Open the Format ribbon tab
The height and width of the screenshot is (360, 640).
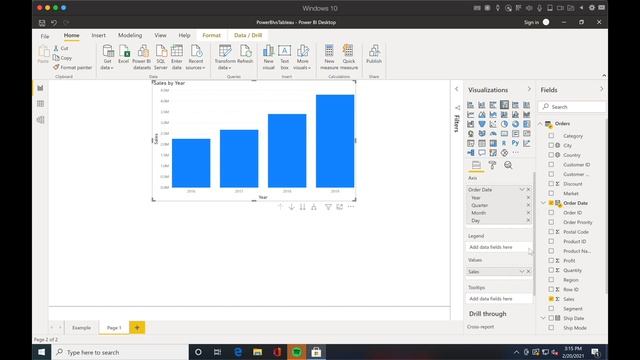pos(211,36)
